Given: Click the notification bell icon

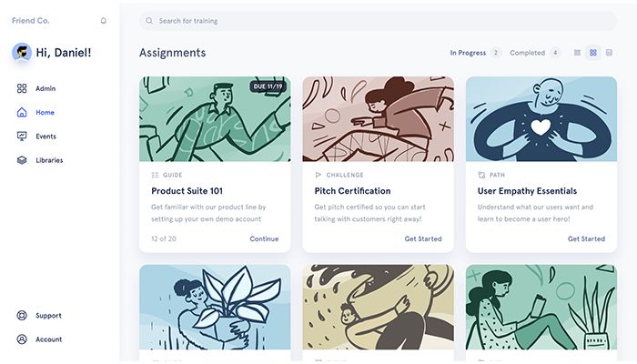Looking at the screenshot, I should coord(104,20).
